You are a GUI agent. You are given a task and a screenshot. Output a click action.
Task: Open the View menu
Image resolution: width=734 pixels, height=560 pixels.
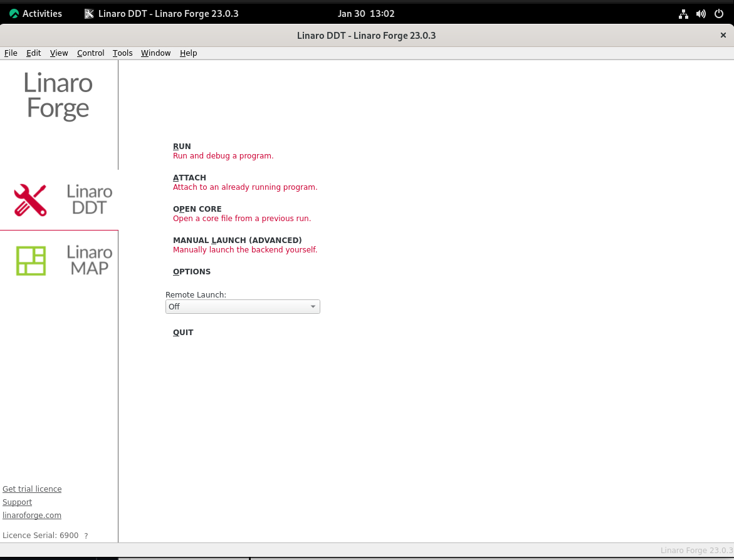point(59,53)
